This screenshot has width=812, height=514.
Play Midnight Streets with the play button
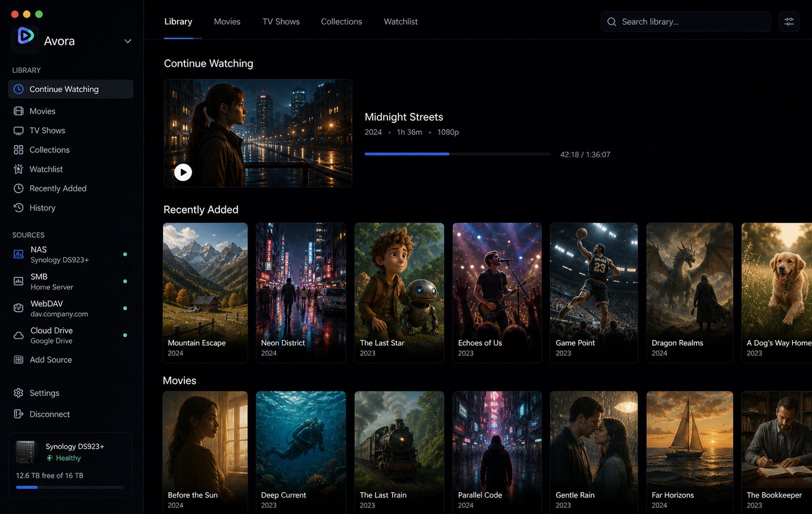click(183, 172)
